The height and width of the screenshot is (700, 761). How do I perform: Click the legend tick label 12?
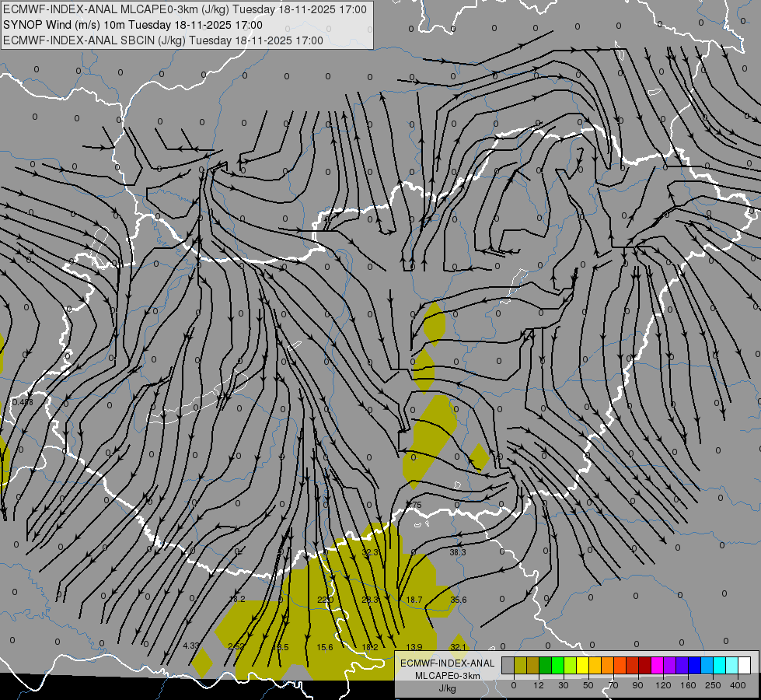coord(539,685)
